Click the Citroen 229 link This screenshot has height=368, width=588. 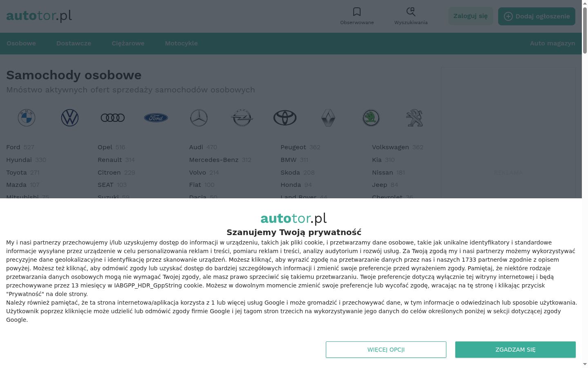pyautogui.click(x=116, y=173)
